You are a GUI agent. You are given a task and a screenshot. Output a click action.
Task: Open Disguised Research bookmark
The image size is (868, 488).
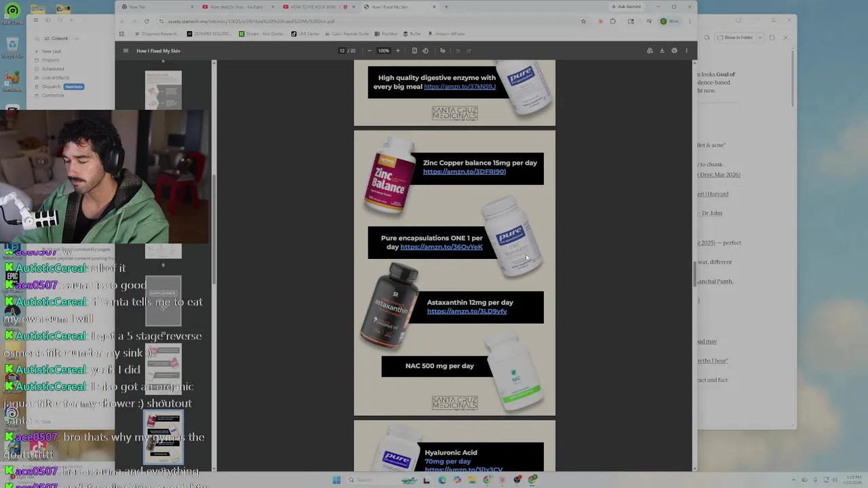point(158,34)
